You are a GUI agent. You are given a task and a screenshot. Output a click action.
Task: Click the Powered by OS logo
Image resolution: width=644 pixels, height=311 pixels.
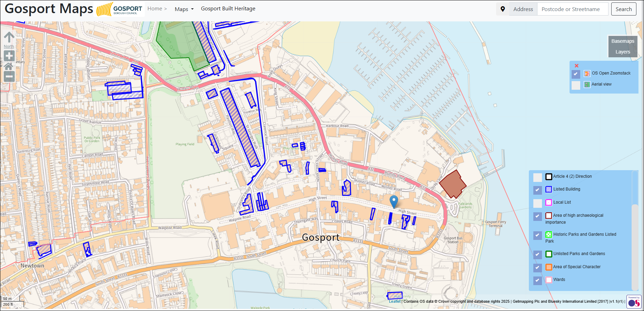634,302
